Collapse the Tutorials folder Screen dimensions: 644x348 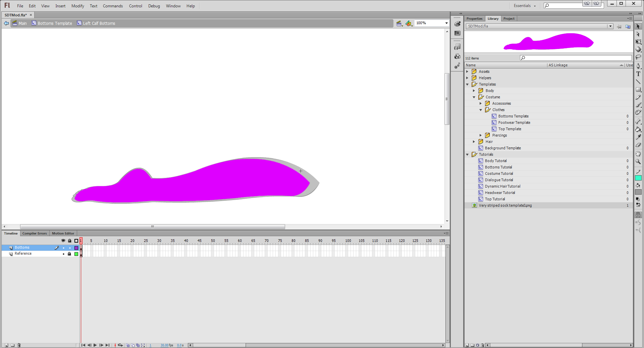tap(467, 155)
